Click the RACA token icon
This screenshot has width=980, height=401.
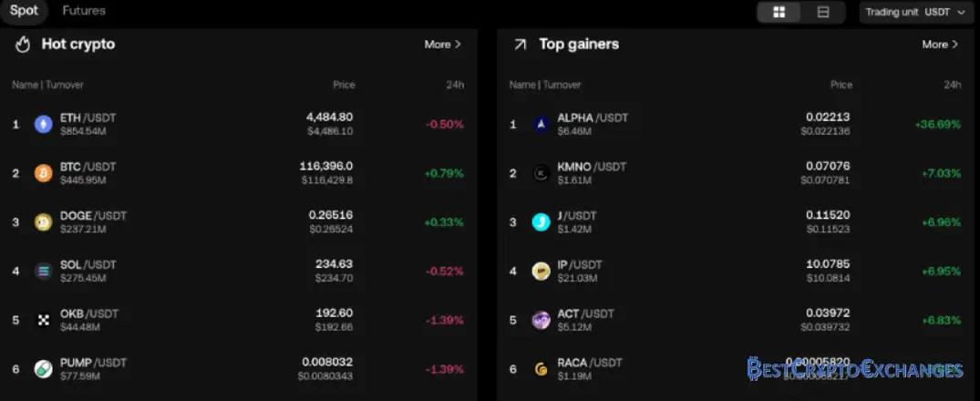point(541,369)
